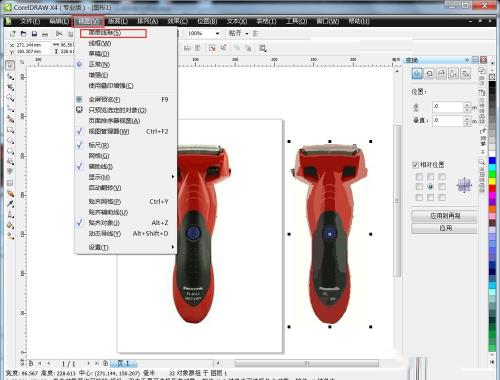The image size is (500, 380).
Task: Click the Print toolbar icon
Action: (x=45, y=34)
